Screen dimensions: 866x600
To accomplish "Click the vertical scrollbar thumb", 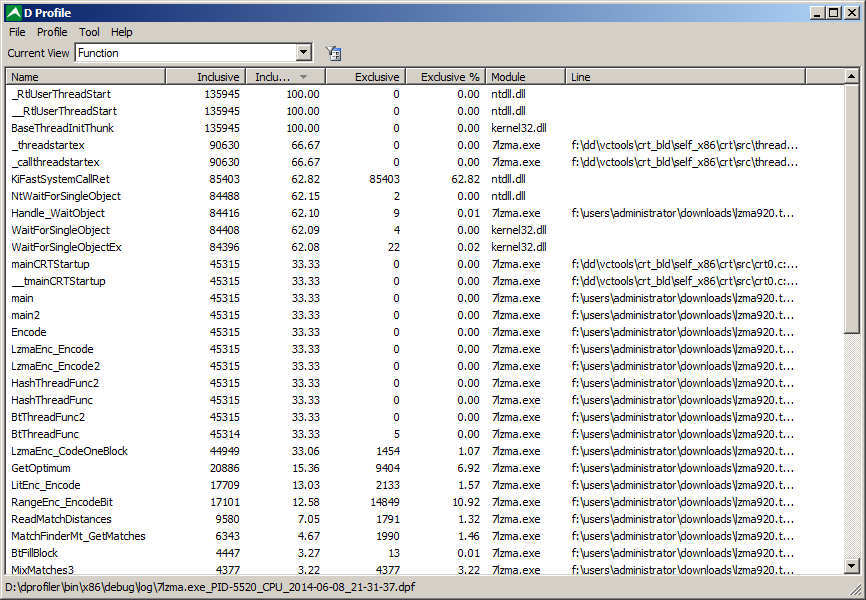I will [x=852, y=209].
